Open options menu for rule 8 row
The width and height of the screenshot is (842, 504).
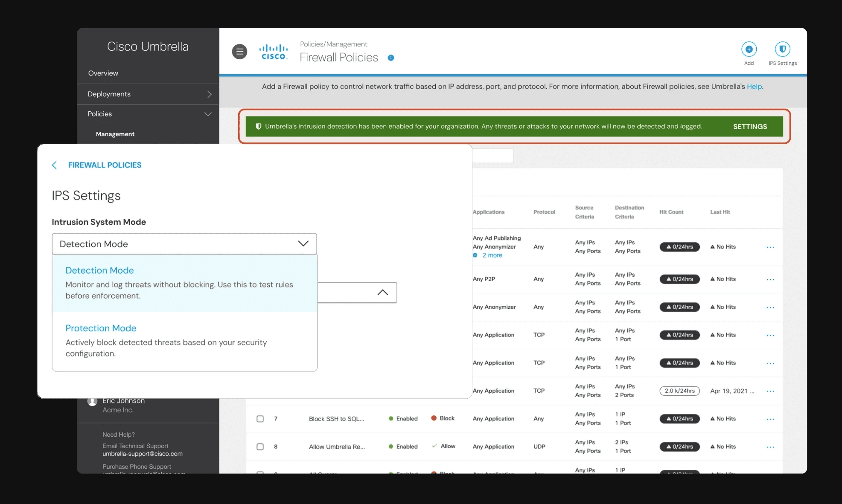click(x=770, y=447)
